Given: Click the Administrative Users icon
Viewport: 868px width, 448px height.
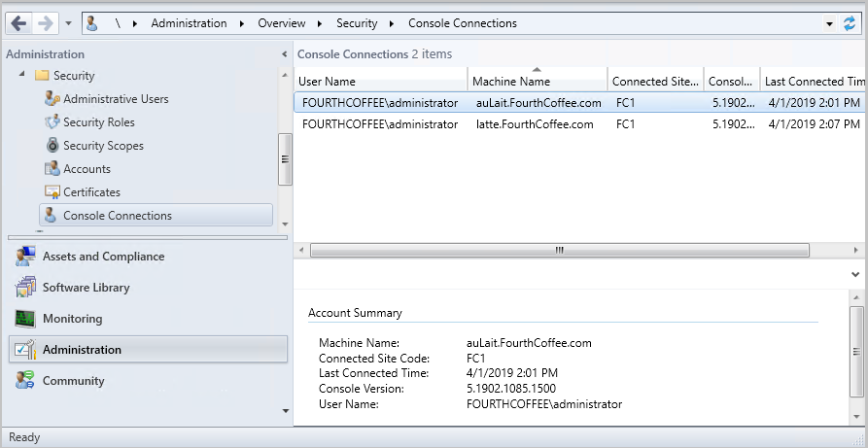Looking at the screenshot, I should coord(52,99).
